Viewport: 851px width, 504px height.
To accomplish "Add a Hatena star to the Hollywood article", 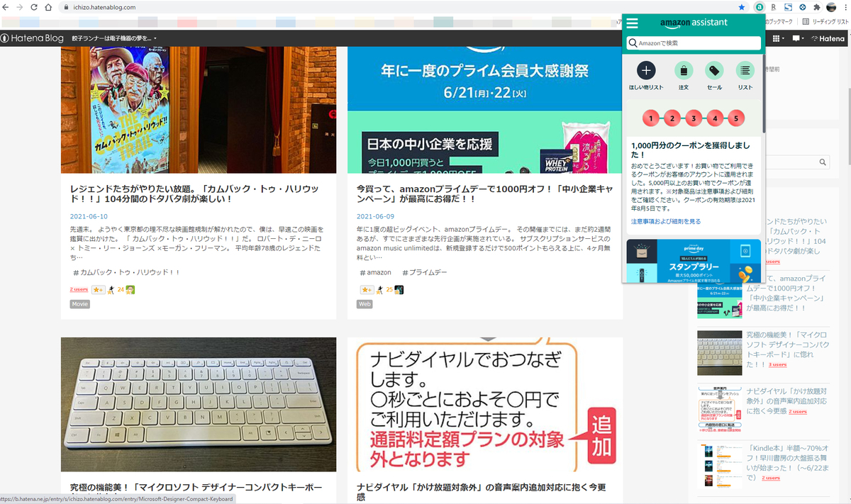I will (98, 290).
